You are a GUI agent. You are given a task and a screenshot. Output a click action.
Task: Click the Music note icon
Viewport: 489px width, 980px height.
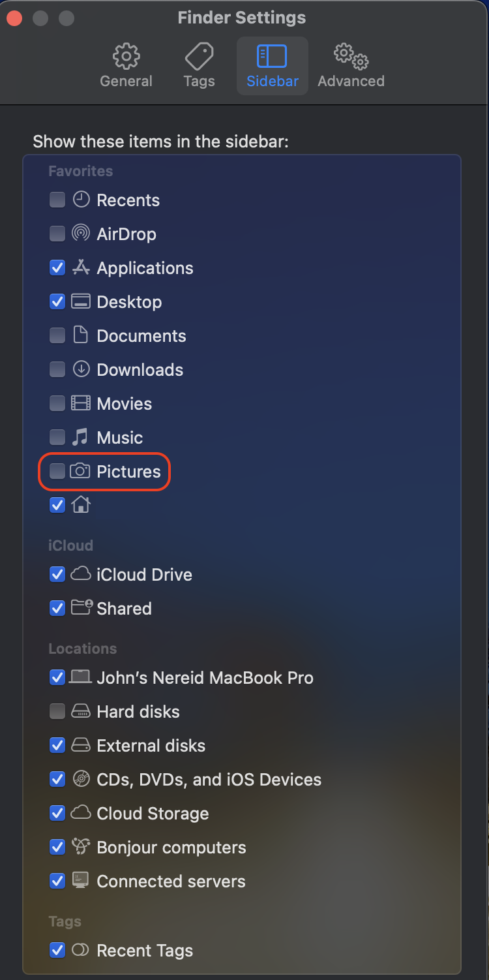tap(80, 437)
